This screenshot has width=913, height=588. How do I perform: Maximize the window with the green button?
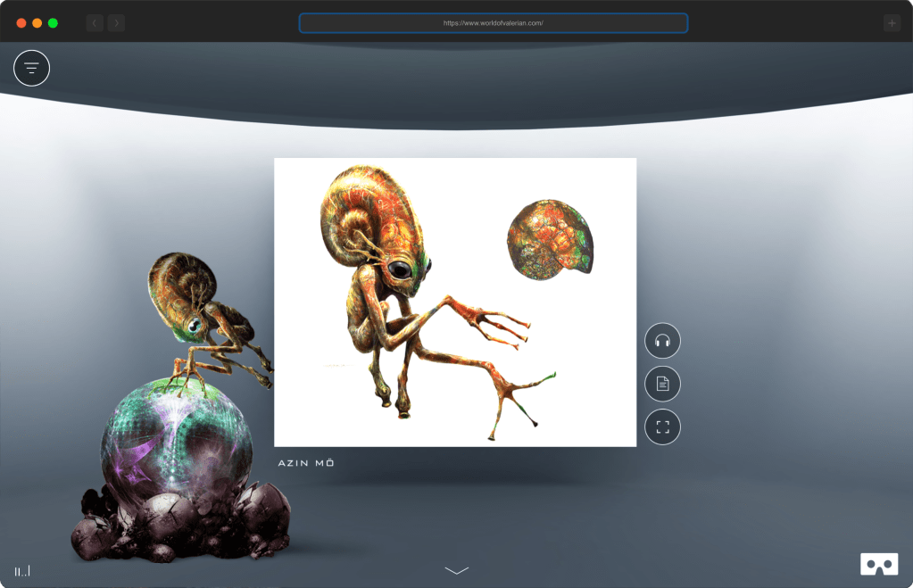pyautogui.click(x=53, y=23)
